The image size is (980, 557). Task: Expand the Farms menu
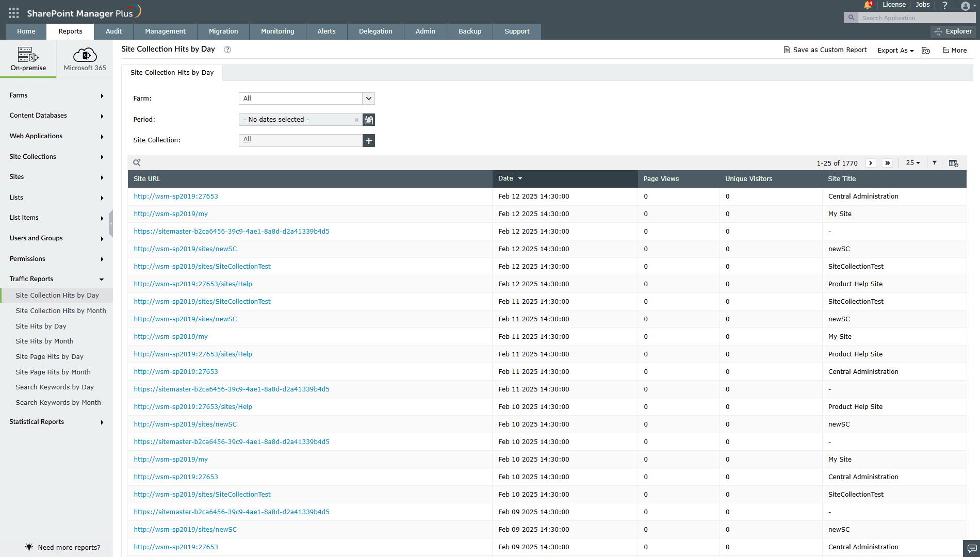tap(56, 95)
